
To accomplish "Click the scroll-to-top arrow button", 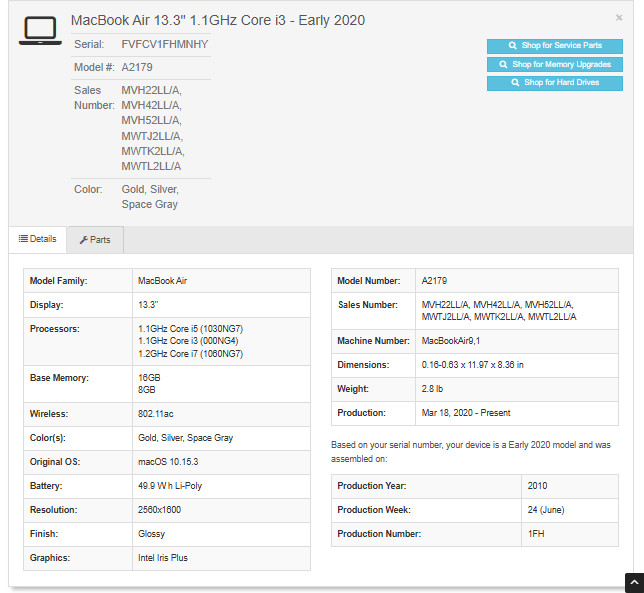I will tap(634, 582).
